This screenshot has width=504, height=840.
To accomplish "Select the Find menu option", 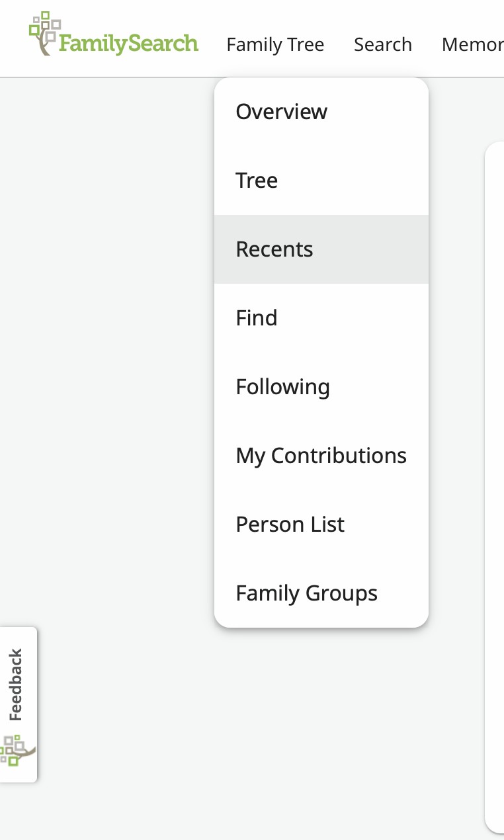I will pyautogui.click(x=257, y=318).
